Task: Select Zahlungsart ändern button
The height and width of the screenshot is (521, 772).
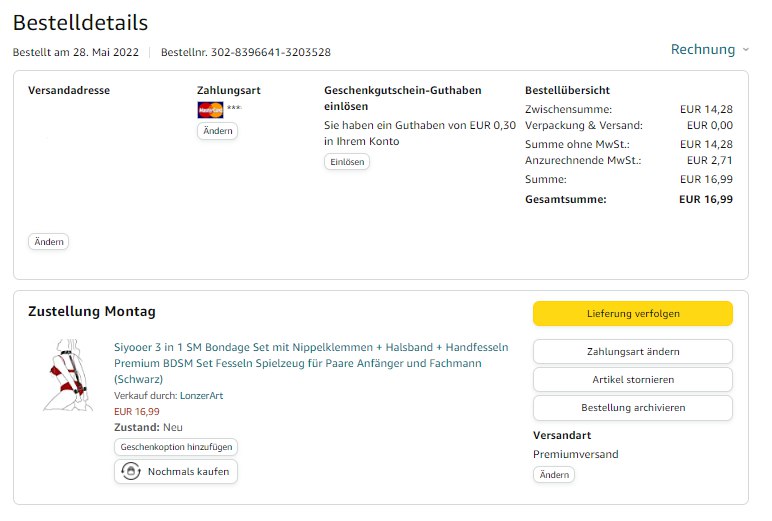Action: [632, 352]
